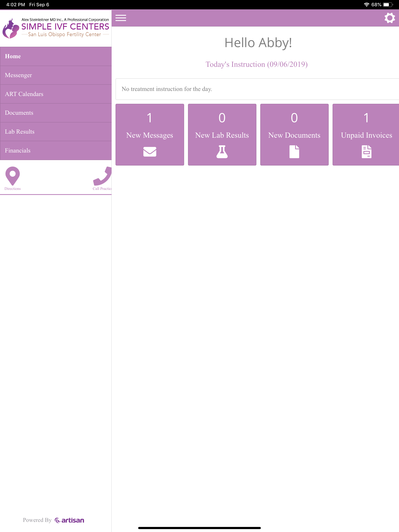The height and width of the screenshot is (532, 399).
Task: Click 'No treatment instruction for the day.' box
Action: (x=257, y=89)
